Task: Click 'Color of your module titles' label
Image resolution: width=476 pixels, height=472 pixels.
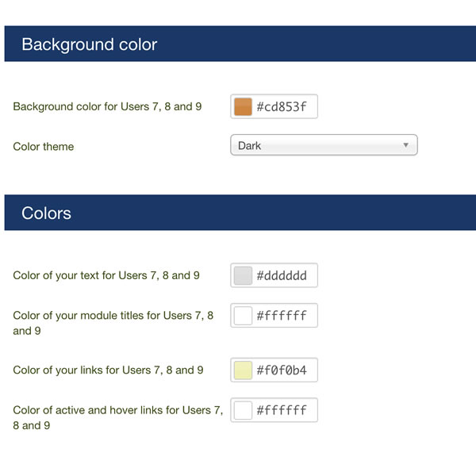Action: pos(113,323)
